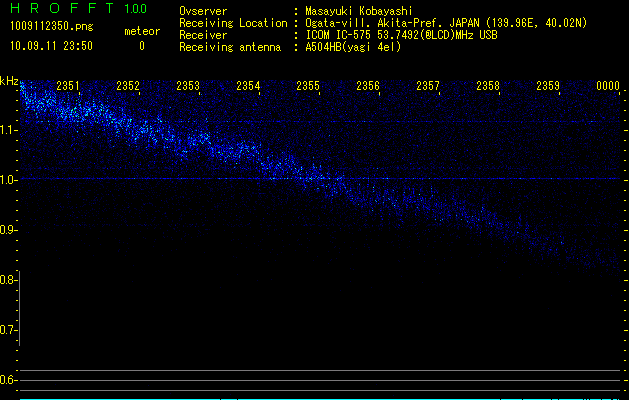Image resolution: width=629 pixels, height=400 pixels.
Task: Click the 2352 time marker
Action: click(128, 85)
